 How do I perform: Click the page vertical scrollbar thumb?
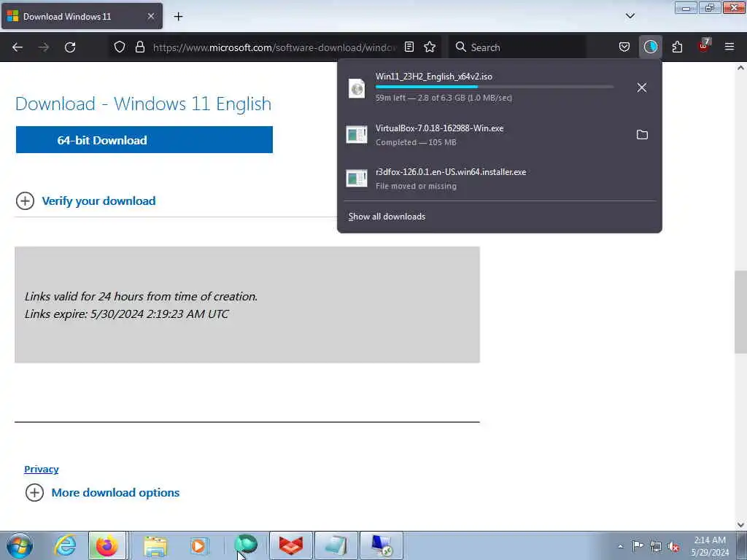(x=740, y=312)
